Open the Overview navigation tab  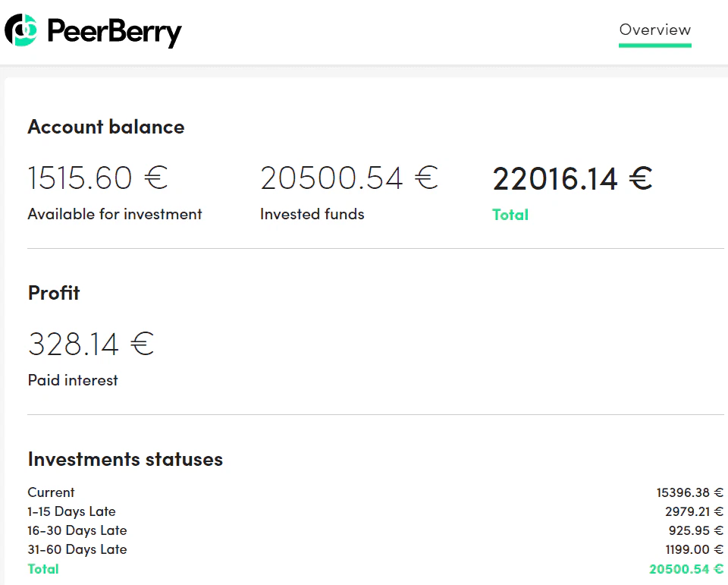(x=654, y=30)
